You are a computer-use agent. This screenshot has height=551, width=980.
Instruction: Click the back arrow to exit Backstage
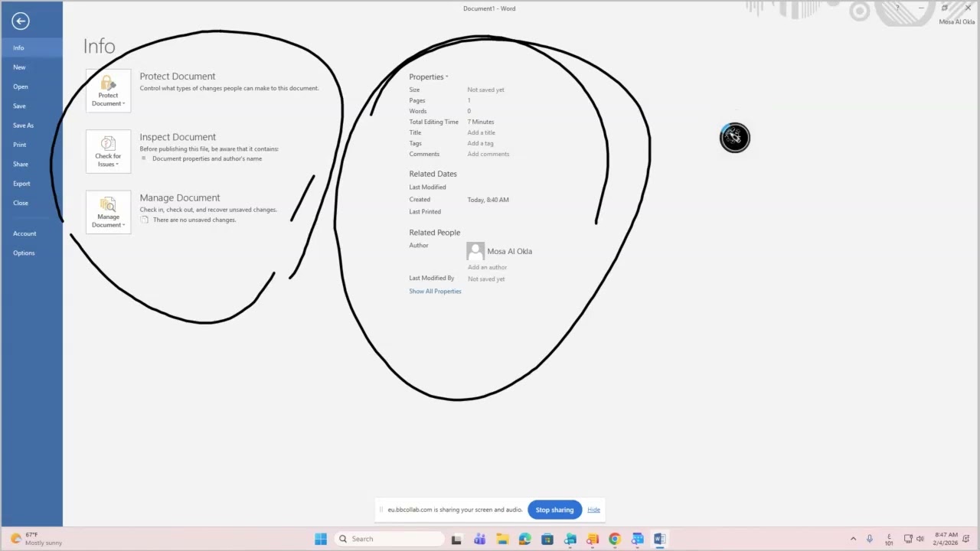point(21,21)
